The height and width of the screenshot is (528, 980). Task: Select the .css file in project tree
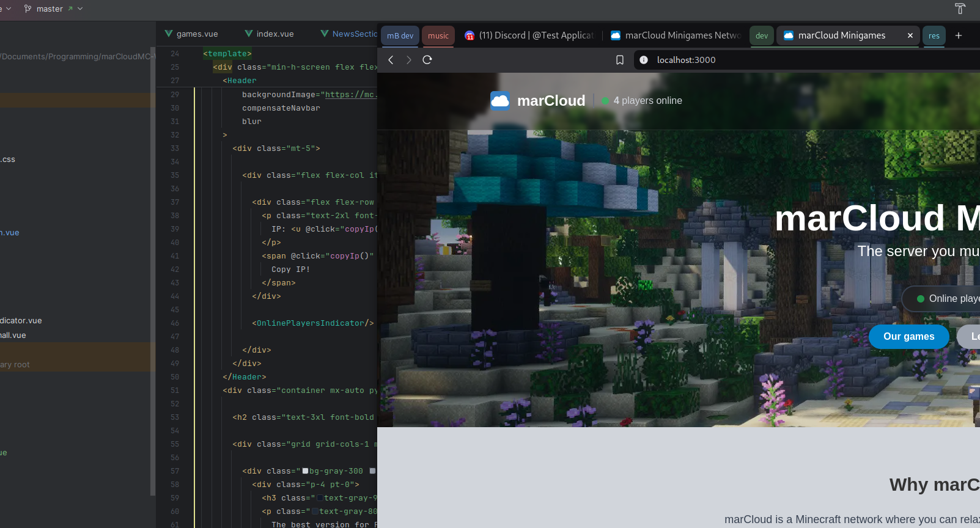pos(8,159)
